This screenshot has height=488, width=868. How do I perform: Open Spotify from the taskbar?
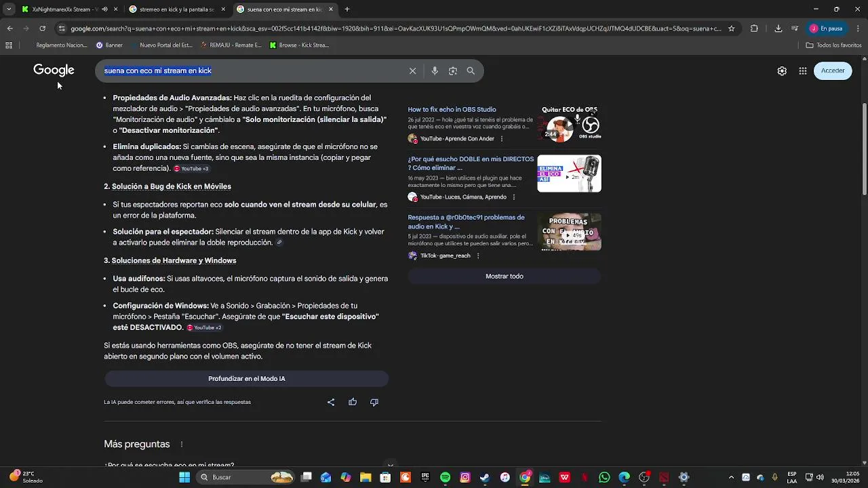[x=445, y=477]
